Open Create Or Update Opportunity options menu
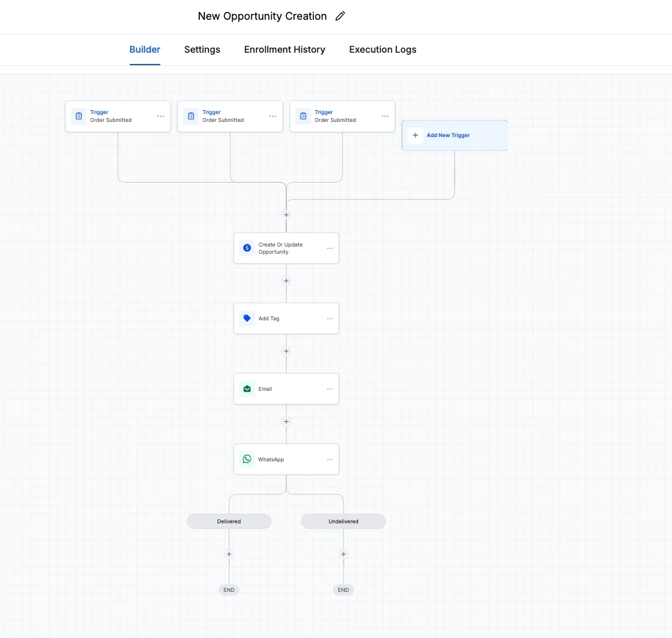The image size is (672, 638). (330, 248)
